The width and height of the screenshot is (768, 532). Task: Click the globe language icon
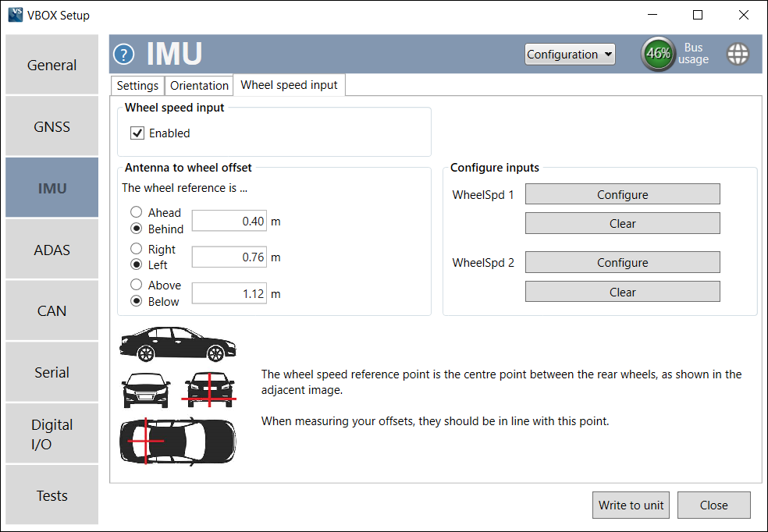(738, 54)
